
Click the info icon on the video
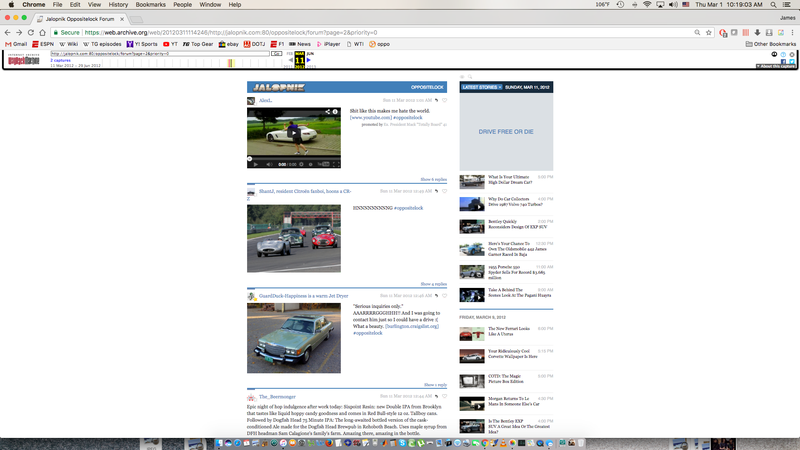[x=335, y=111]
